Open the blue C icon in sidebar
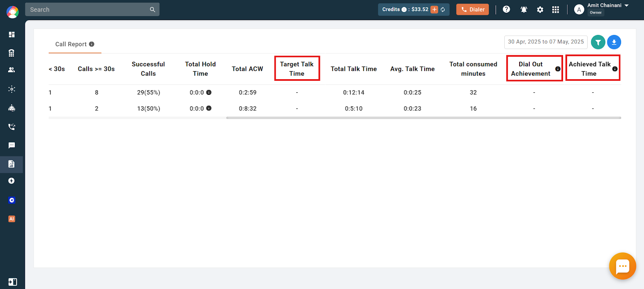The height and width of the screenshot is (289, 644). 12,200
